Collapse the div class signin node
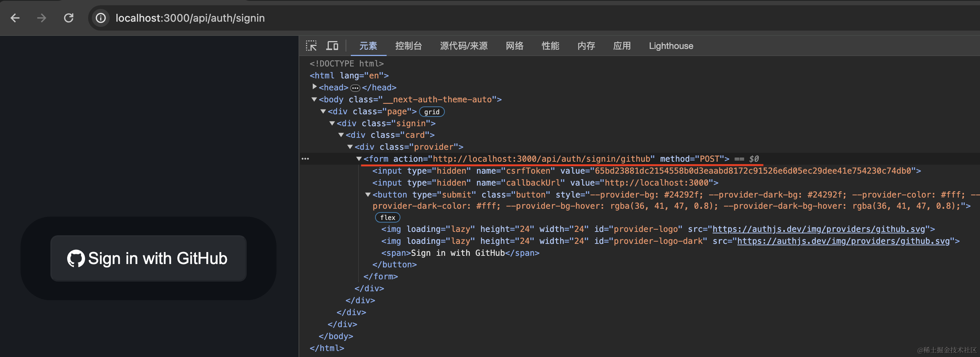 [x=332, y=123]
